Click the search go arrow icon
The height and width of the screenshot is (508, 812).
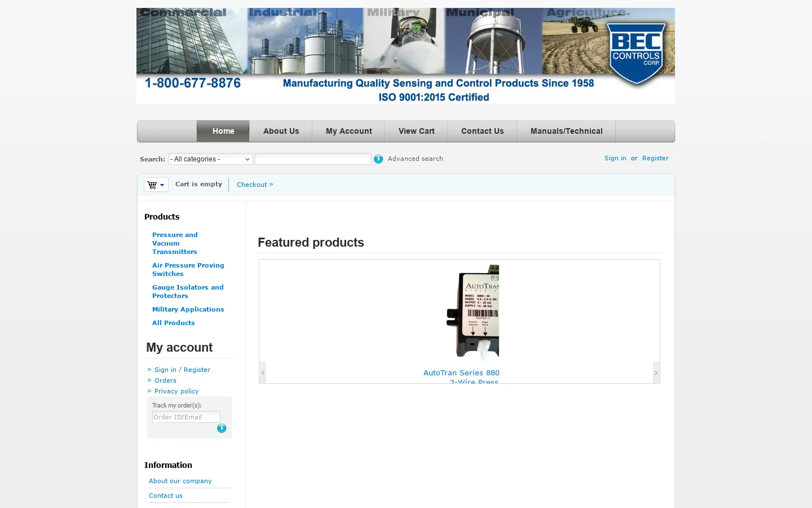point(378,159)
